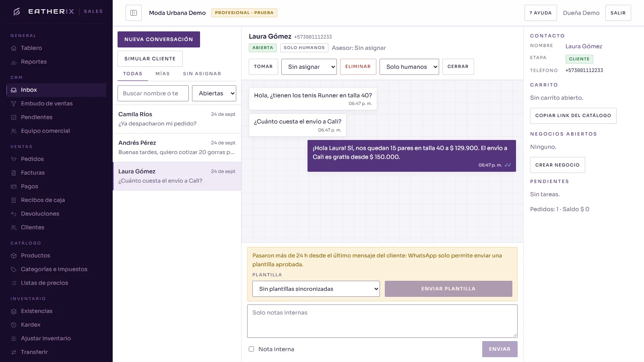Open the Sin asignar advisor dropdown

pyautogui.click(x=309, y=67)
